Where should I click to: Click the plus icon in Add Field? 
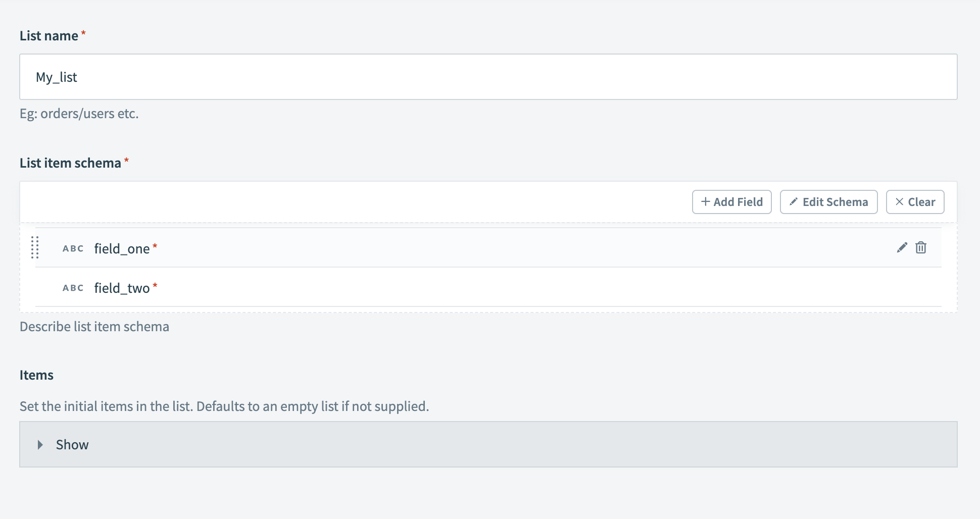click(705, 201)
